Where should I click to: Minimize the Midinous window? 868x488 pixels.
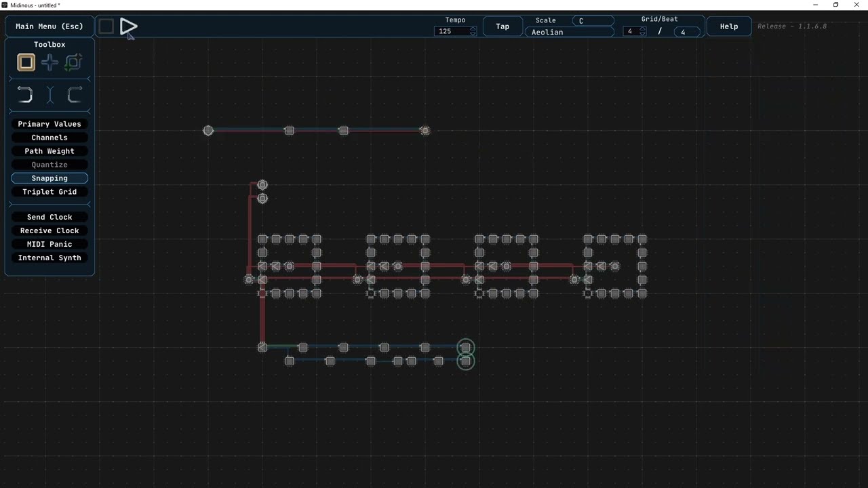(x=816, y=5)
